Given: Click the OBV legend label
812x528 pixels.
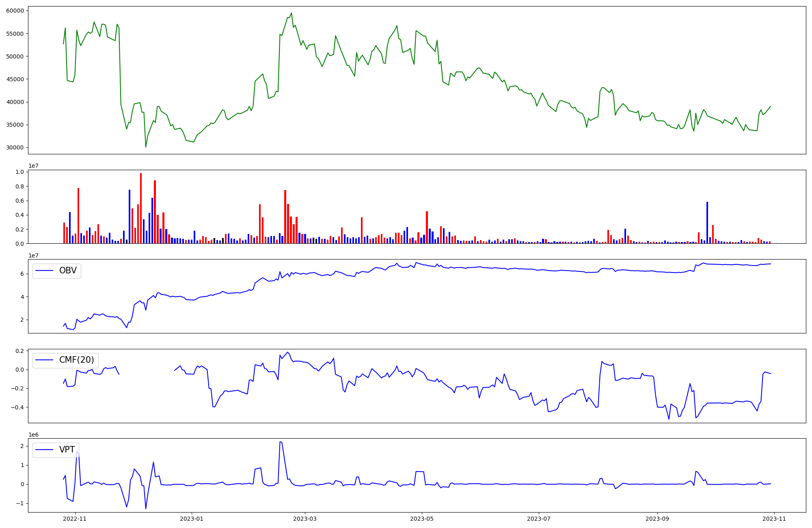Looking at the screenshot, I should tap(68, 270).
